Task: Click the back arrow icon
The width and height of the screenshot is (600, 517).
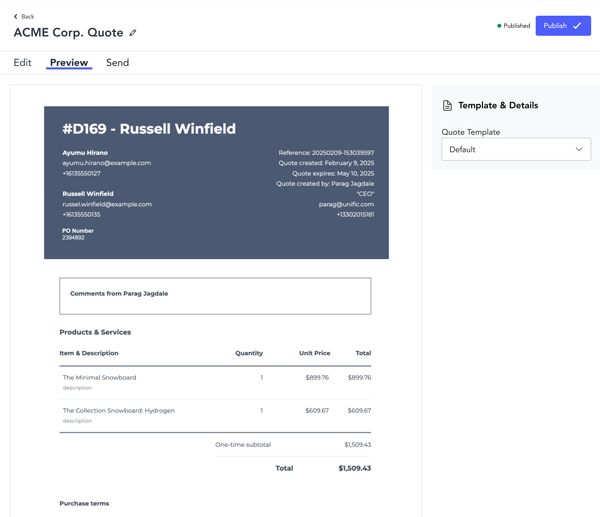Action: (16, 17)
